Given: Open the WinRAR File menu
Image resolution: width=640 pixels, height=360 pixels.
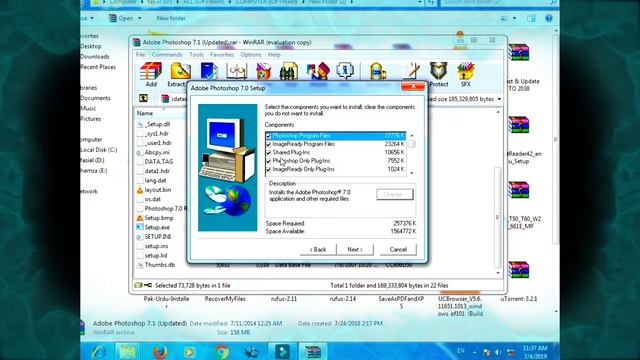Looking at the screenshot, I should 140,54.
